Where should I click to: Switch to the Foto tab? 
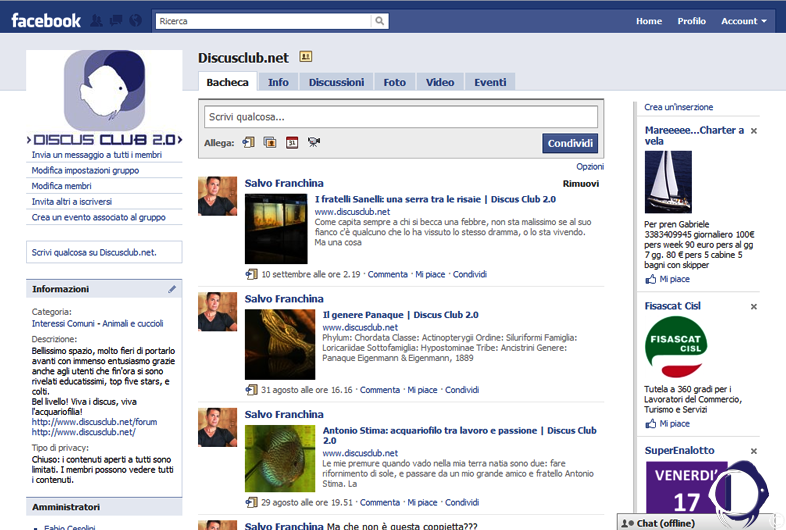395,82
